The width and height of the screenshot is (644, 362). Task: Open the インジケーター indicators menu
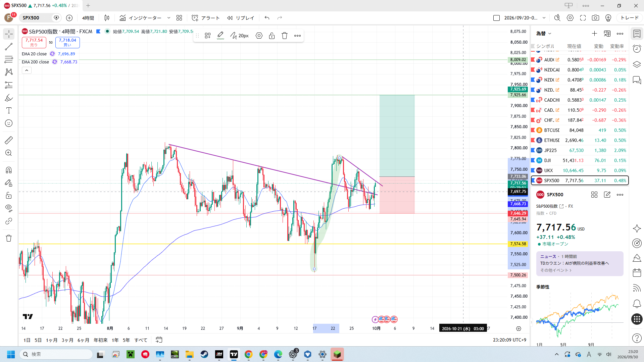tap(141, 18)
